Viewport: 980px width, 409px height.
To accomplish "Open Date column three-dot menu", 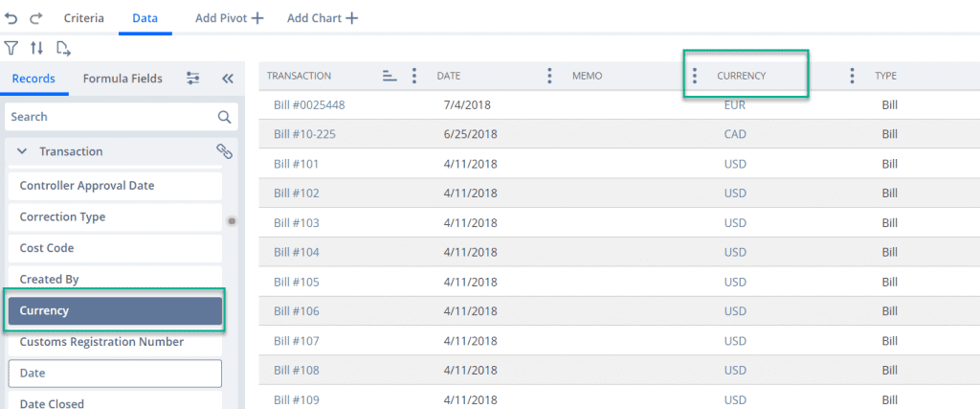I will click(548, 76).
